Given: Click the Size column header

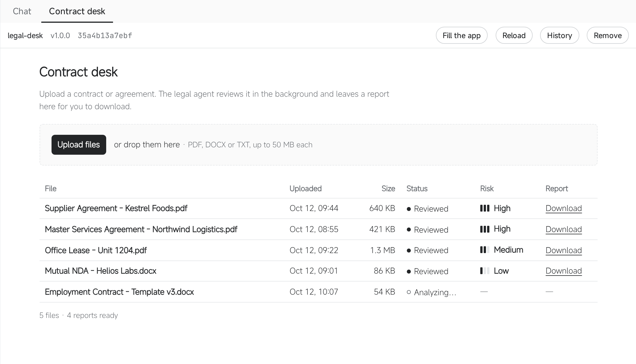Looking at the screenshot, I should (388, 189).
